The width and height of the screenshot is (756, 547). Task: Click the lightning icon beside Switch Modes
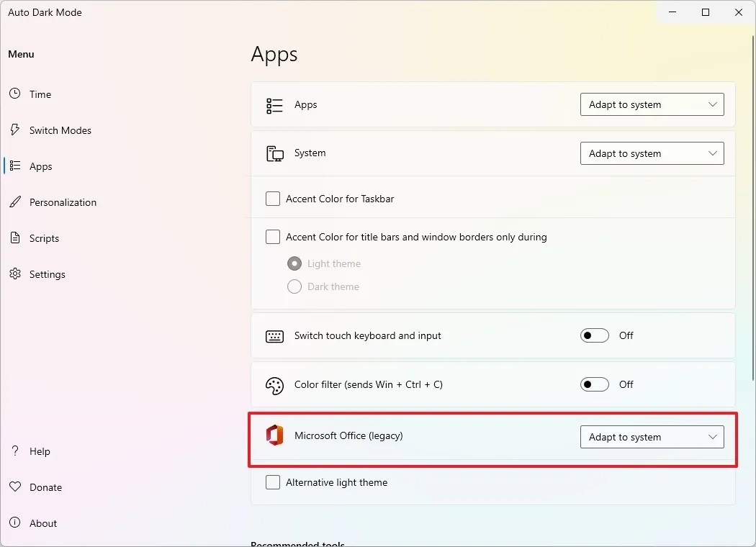coord(15,130)
